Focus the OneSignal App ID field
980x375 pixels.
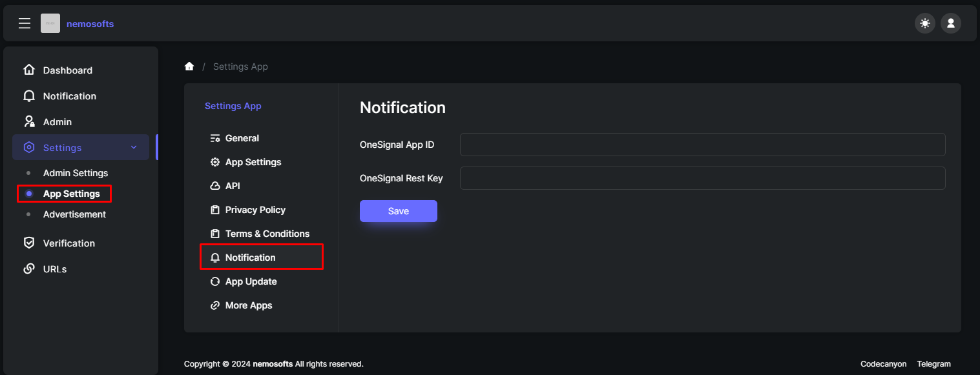pyautogui.click(x=703, y=145)
